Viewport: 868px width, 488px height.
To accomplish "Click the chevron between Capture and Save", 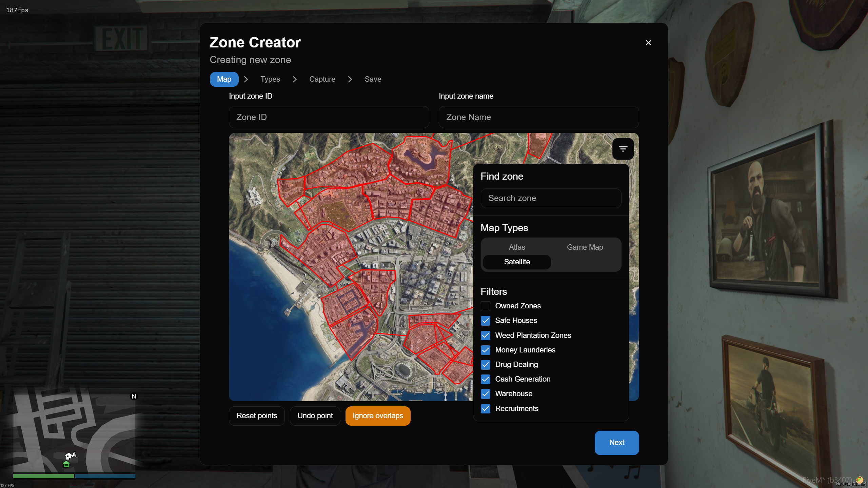I will click(x=350, y=79).
